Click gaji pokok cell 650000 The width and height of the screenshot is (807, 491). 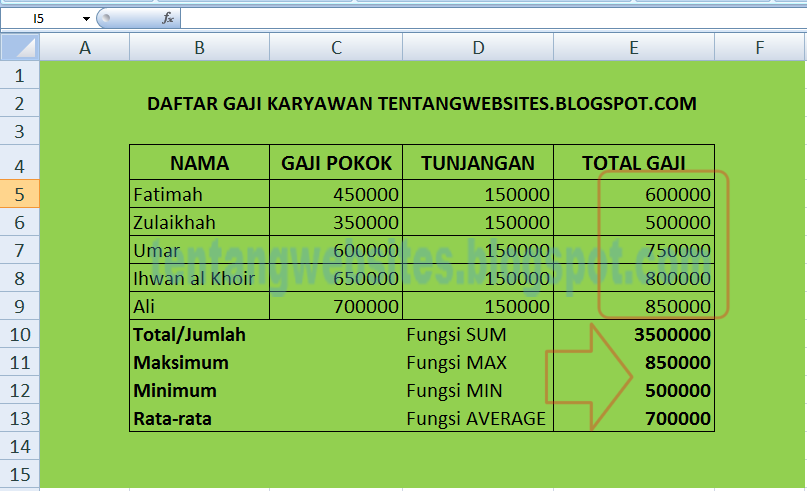pyautogui.click(x=336, y=278)
